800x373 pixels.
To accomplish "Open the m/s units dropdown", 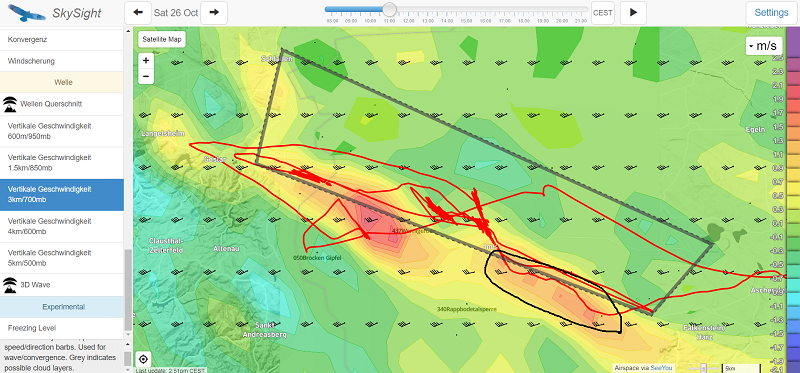I will coord(764,46).
